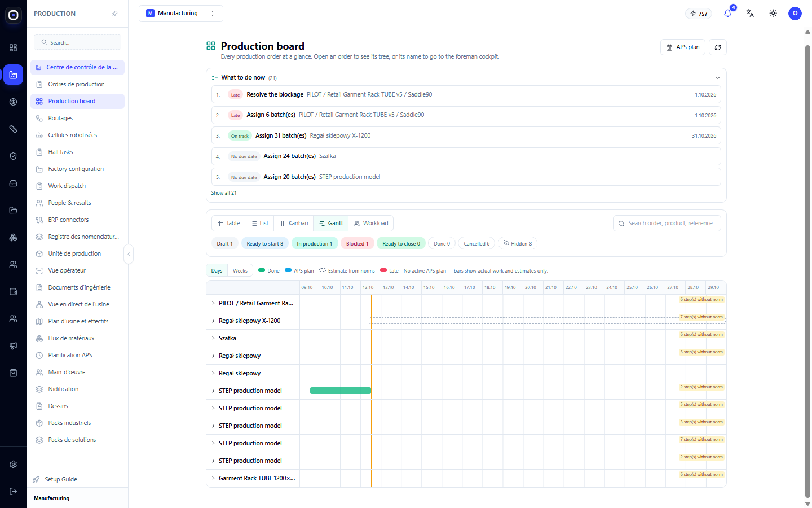Expand the Garment Rack TUBE 1200 row
812x508 pixels.
tap(213, 479)
